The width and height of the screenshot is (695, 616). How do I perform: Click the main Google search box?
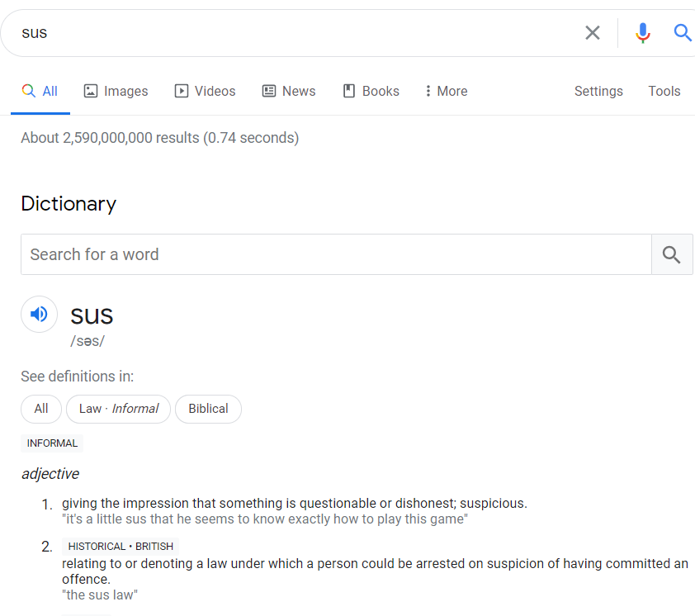297,33
